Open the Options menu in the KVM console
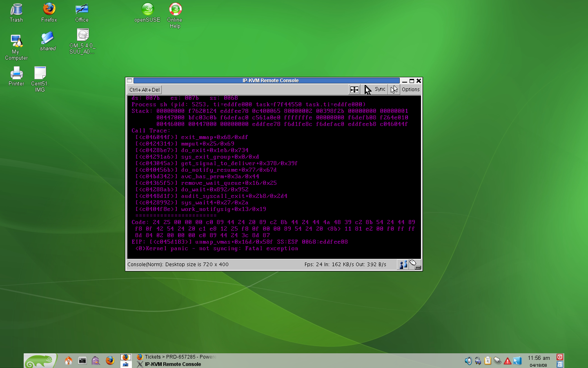 (x=410, y=90)
